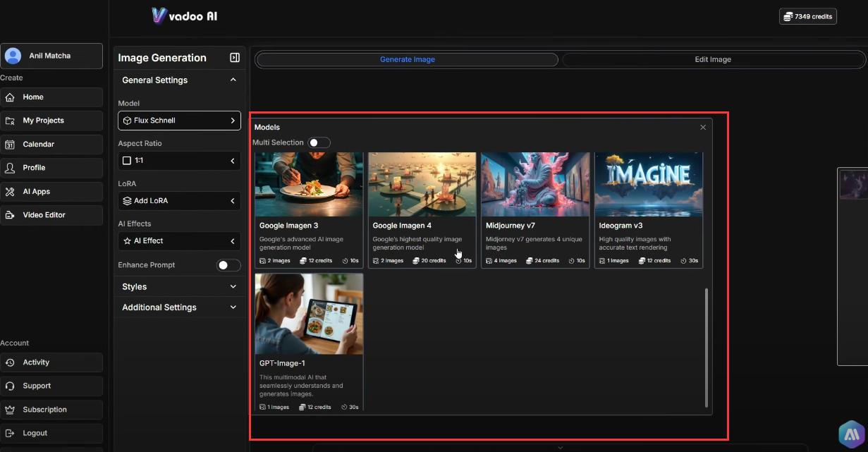Open AI Apps section

click(51, 192)
